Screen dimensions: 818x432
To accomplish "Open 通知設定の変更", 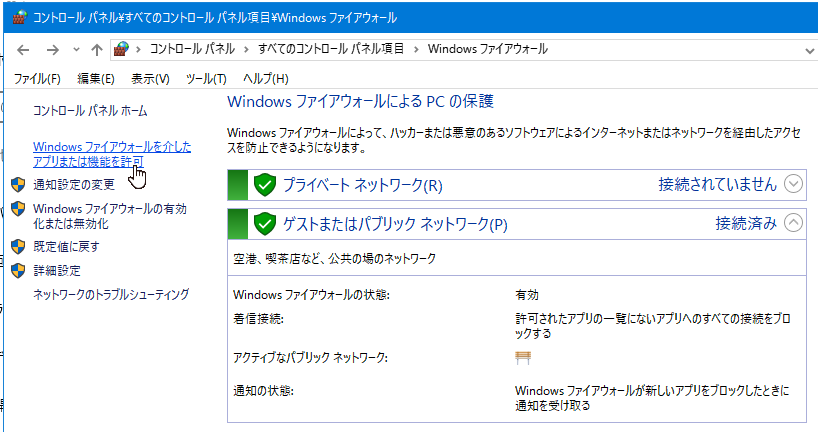I will 74,185.
